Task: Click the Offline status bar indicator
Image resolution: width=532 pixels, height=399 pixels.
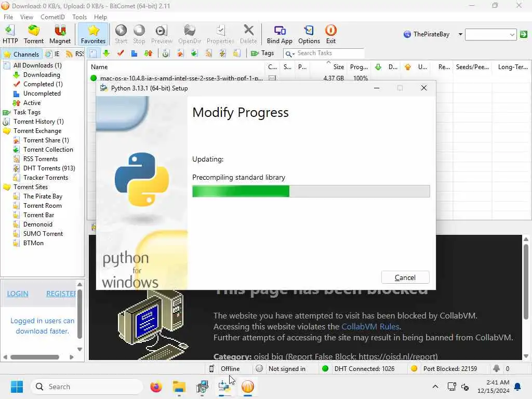Action: tap(230, 369)
